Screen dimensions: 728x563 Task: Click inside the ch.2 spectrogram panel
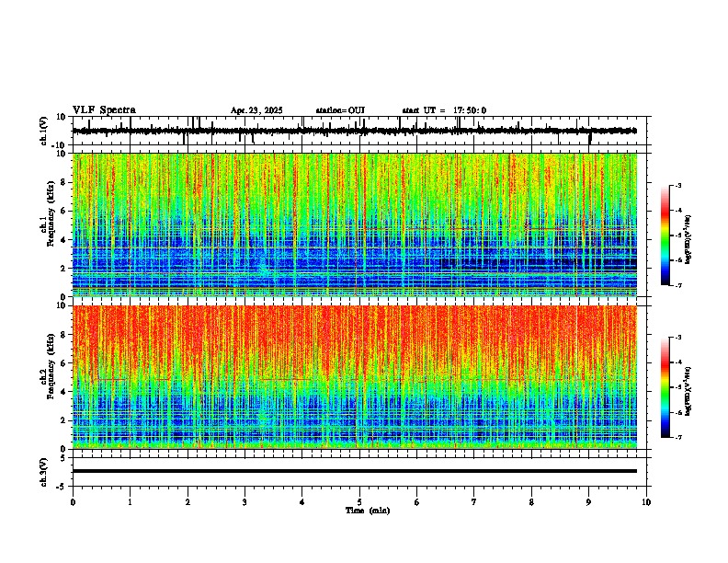(355, 377)
